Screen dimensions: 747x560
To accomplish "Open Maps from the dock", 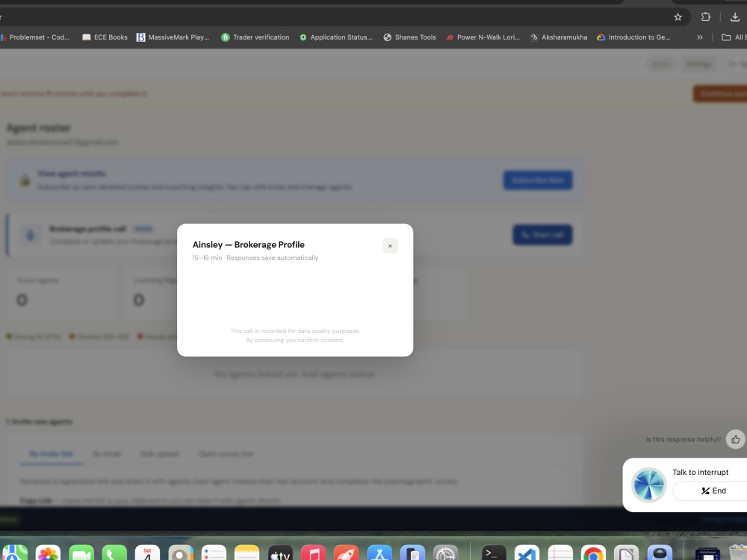I will click(x=14, y=553).
